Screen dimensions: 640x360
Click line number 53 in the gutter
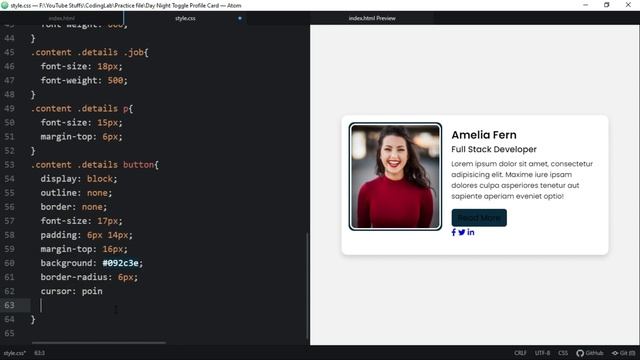(x=9, y=165)
